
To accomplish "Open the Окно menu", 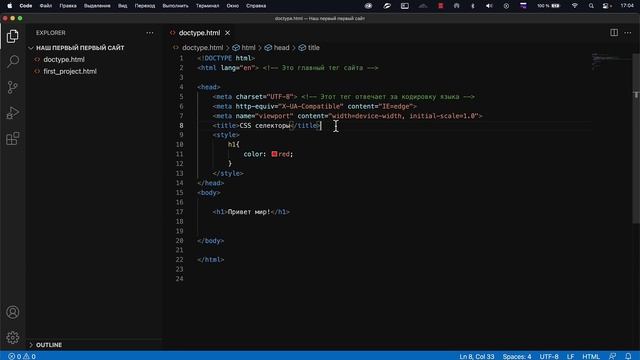I will click(x=233, y=6).
